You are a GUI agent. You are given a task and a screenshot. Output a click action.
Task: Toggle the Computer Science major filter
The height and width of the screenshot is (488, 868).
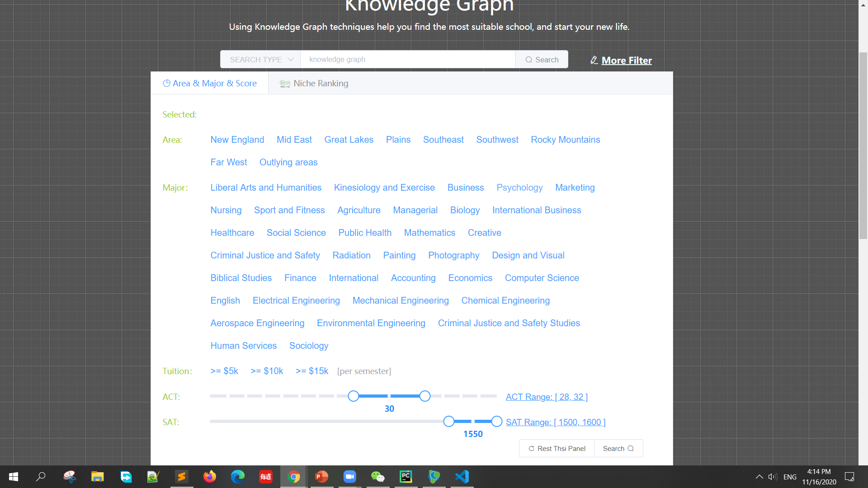[542, 278]
